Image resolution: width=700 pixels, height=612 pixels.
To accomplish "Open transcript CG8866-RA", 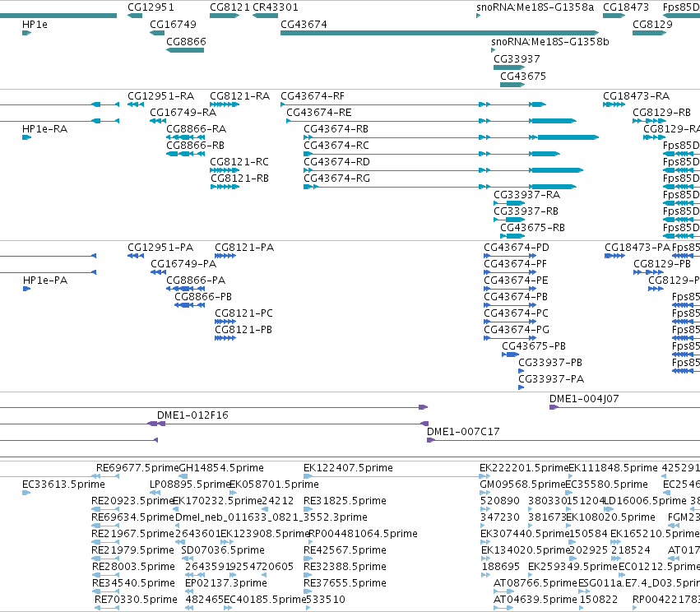I will (185, 137).
